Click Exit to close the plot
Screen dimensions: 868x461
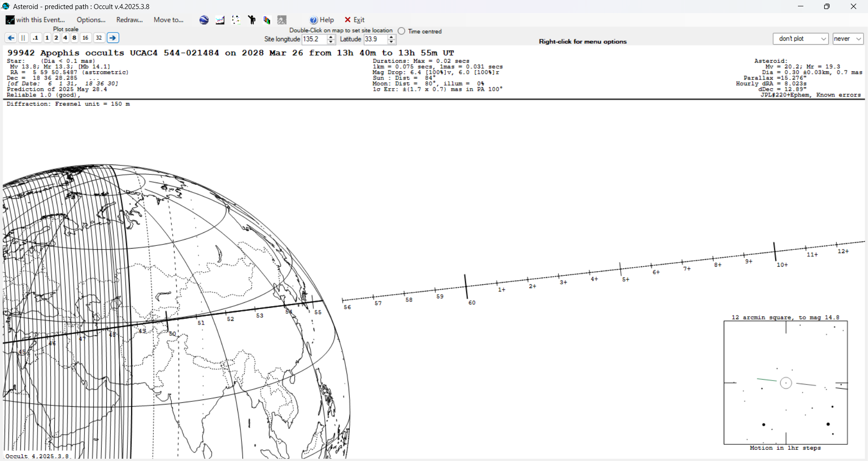(x=354, y=20)
